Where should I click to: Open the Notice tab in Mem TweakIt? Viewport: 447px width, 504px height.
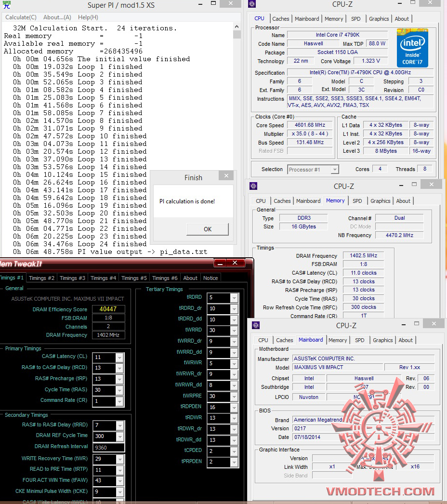click(210, 278)
